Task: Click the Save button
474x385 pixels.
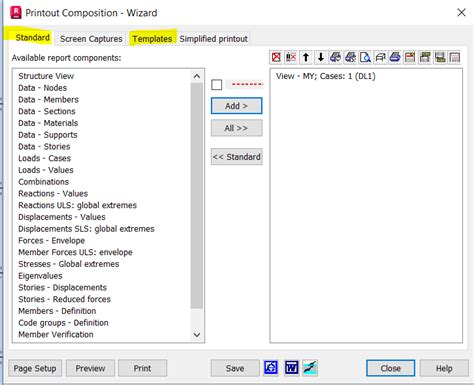Action: [x=235, y=368]
